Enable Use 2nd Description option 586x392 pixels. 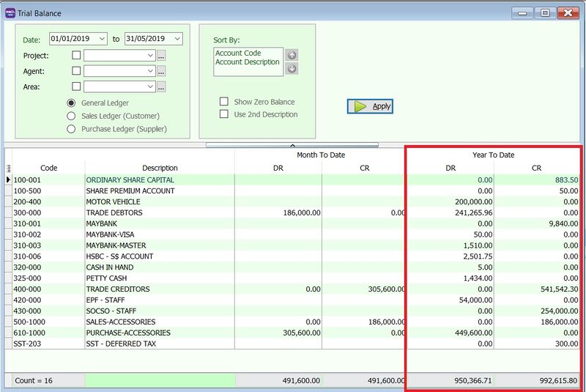click(x=225, y=114)
